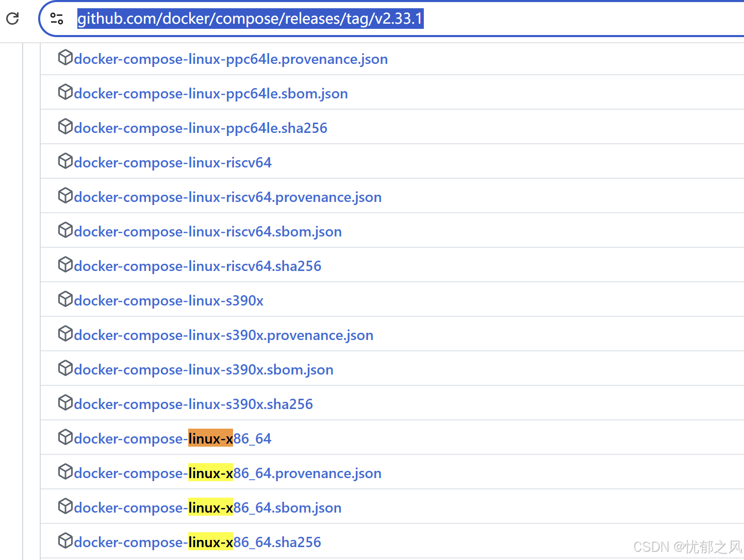Screen dimensions: 744x560
Task: Open docker-compose-linux-ppc64le.provenance.json link
Action: tap(231, 59)
